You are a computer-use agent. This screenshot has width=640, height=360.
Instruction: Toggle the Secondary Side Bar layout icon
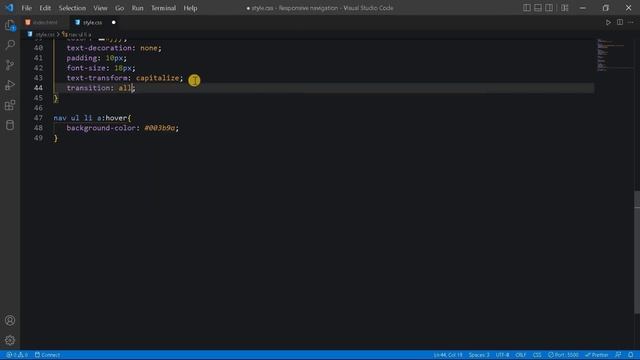point(549,8)
